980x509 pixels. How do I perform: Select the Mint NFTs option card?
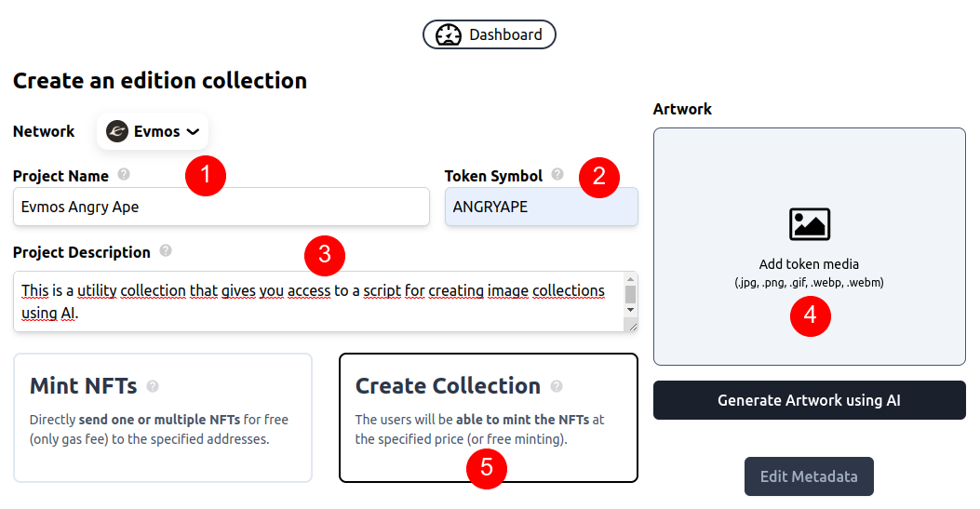(x=163, y=418)
